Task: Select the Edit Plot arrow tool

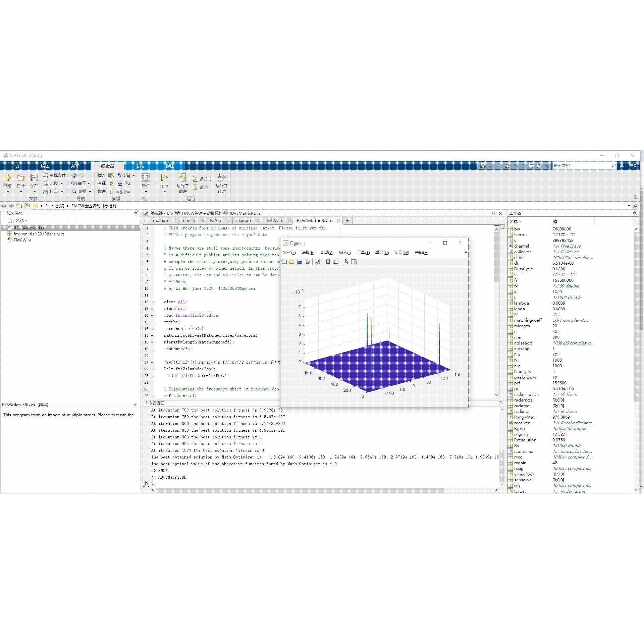Action: pos(346,262)
